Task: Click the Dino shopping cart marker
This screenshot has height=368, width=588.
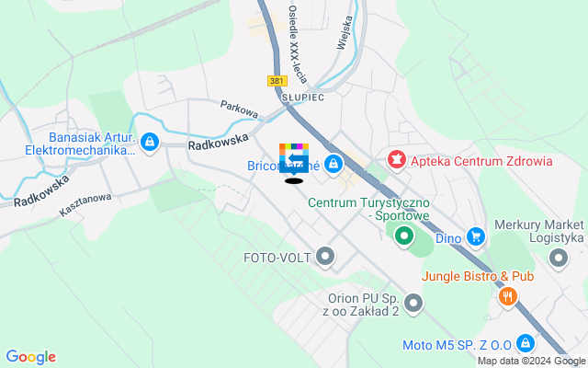Action: coord(476,237)
